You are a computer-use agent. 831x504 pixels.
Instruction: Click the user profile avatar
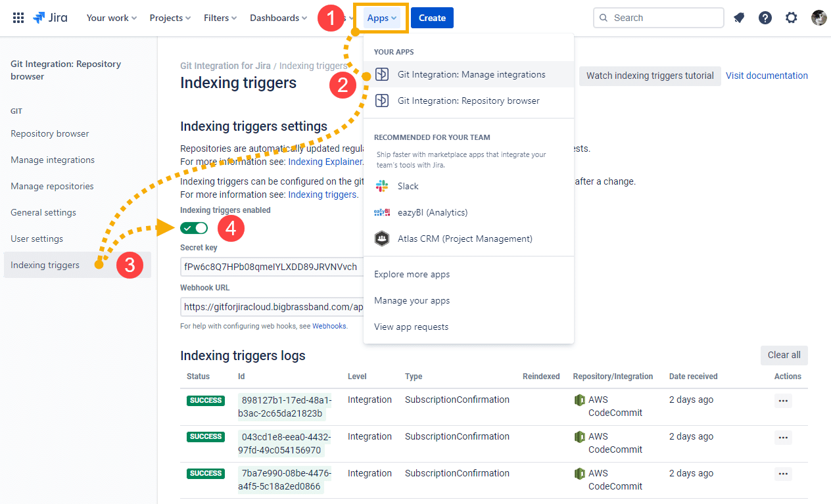point(819,18)
